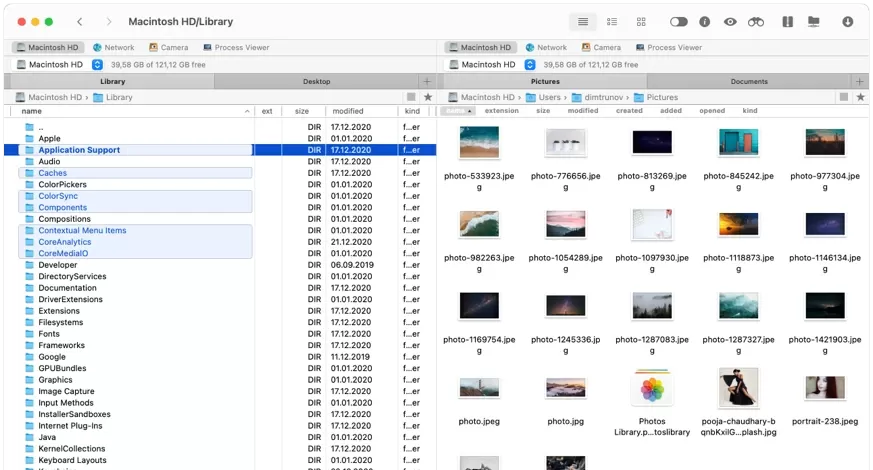873x470 pixels.
Task: Select the Caches folder in the list
Action: click(x=52, y=173)
